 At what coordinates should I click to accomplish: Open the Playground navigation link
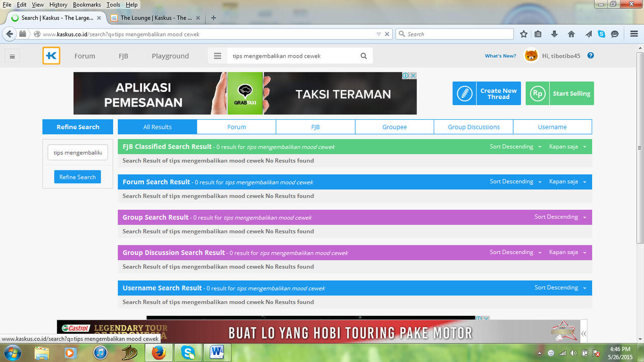pyautogui.click(x=170, y=56)
